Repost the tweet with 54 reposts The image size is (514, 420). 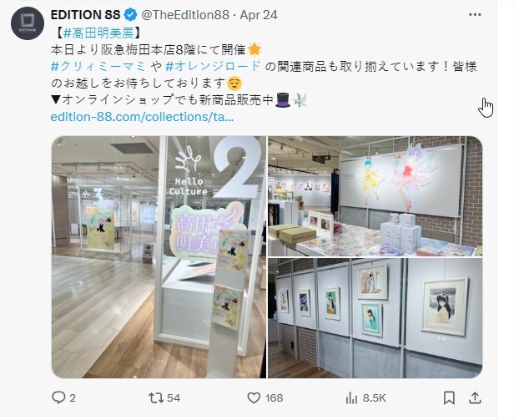click(x=156, y=397)
